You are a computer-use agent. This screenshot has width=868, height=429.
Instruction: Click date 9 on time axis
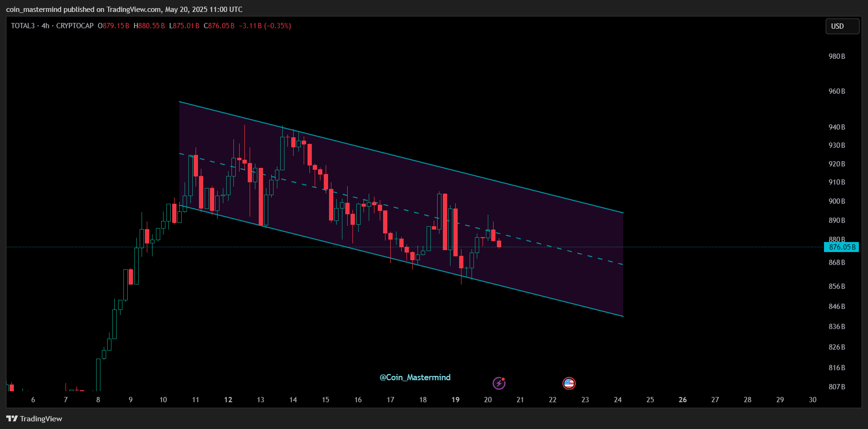131,400
